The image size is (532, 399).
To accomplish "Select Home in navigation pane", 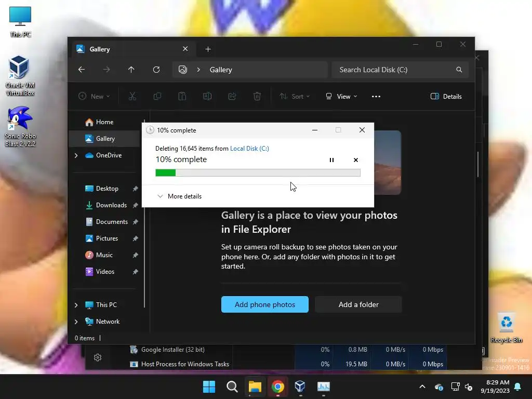I will pyautogui.click(x=104, y=122).
